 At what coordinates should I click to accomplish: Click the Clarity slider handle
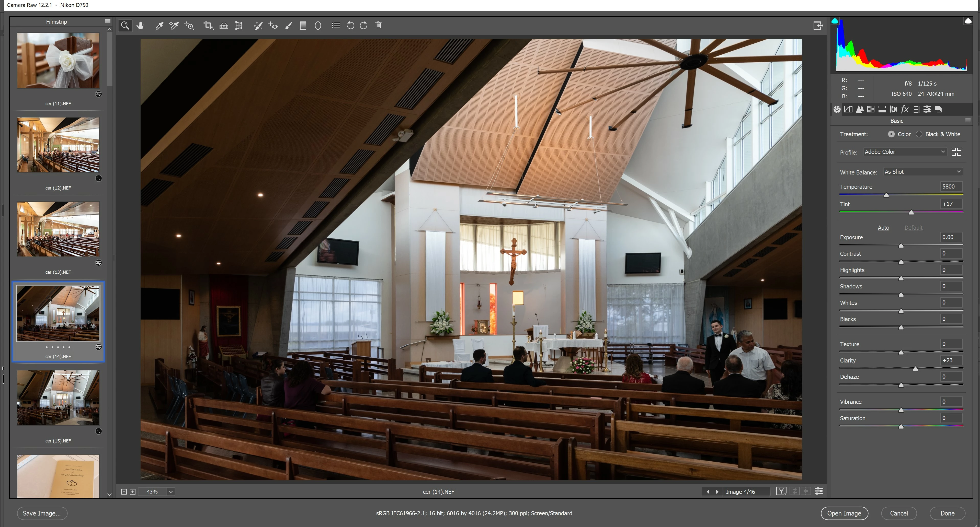(915, 369)
